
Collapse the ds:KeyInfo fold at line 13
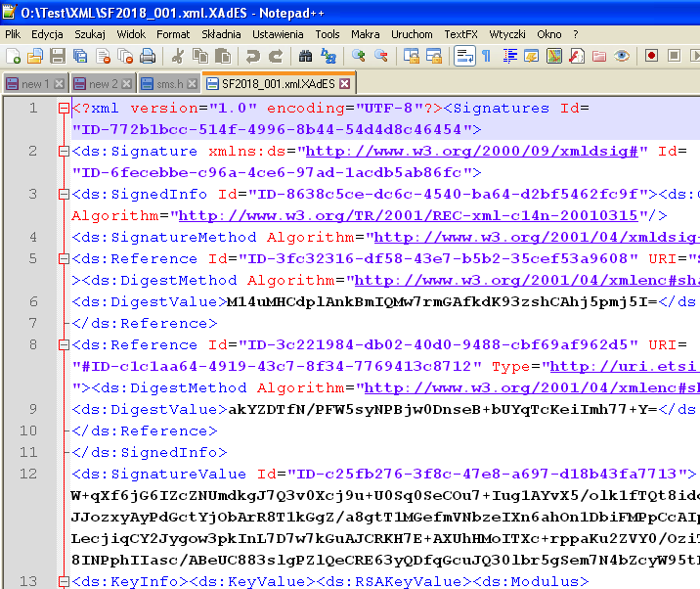tap(64, 581)
